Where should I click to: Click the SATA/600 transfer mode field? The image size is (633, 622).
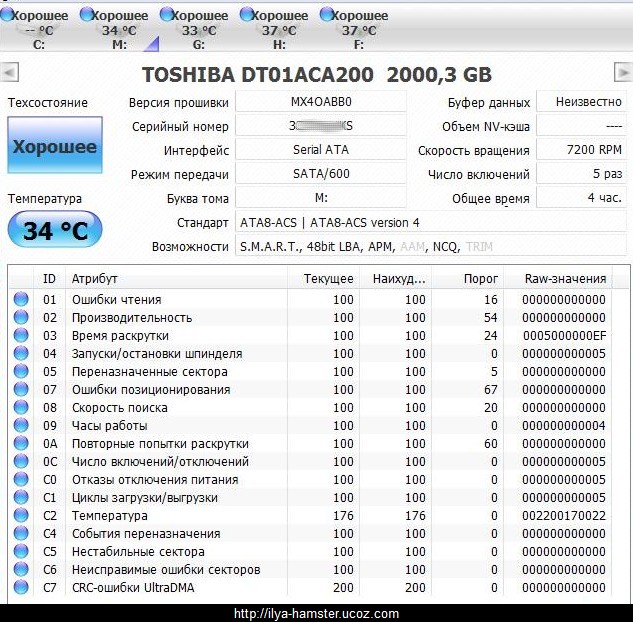coord(321,174)
